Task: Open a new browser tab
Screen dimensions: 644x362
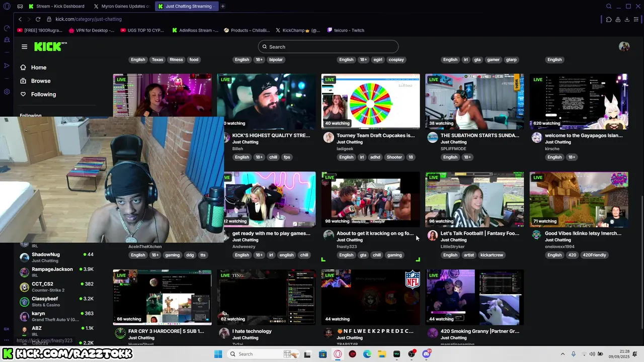Action: [222, 6]
